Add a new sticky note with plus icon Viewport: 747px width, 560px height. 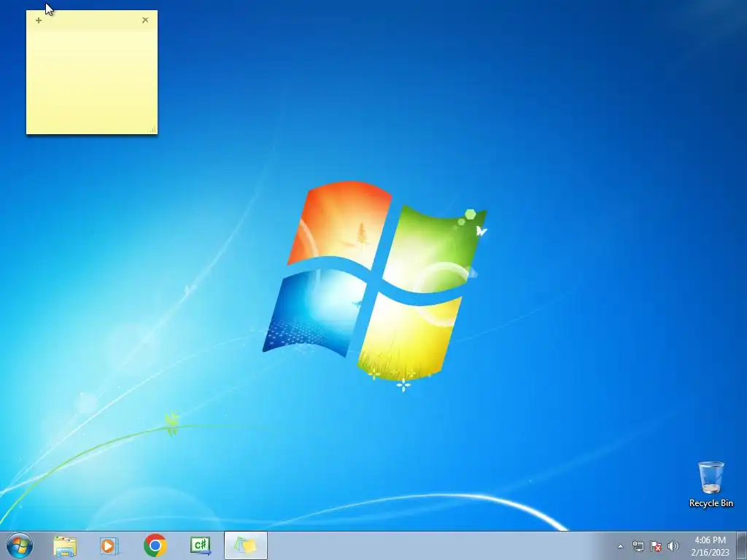(x=39, y=20)
